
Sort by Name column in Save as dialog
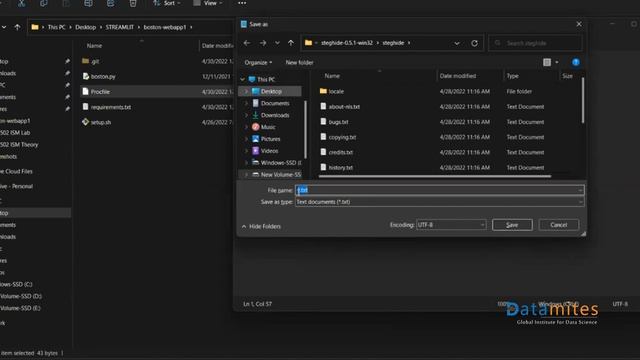[332, 76]
